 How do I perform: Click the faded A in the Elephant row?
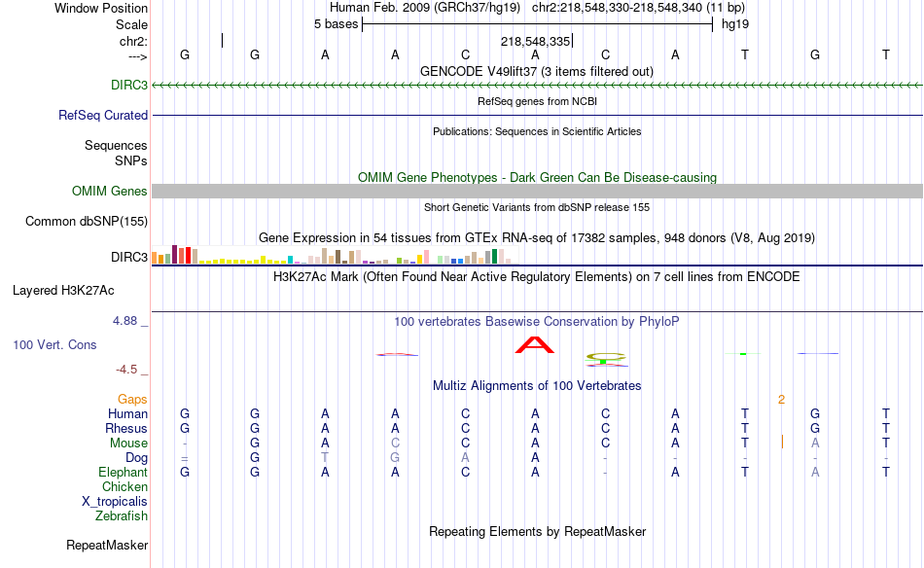point(815,472)
